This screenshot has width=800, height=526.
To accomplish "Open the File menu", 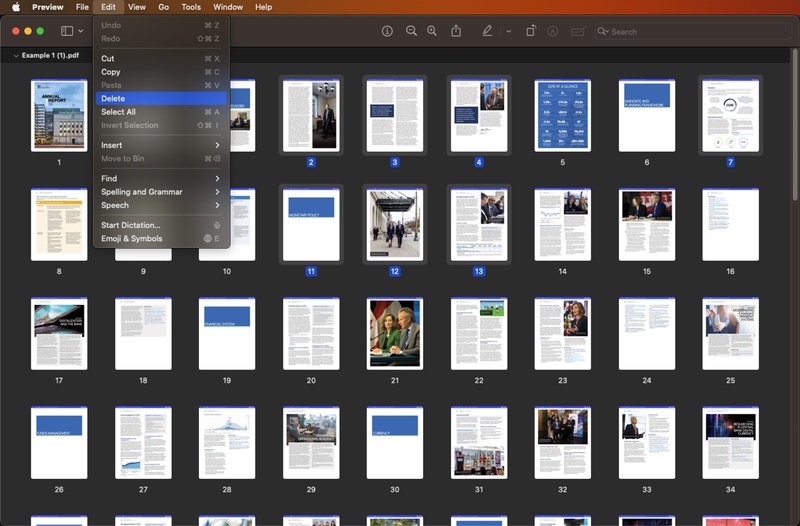I will tap(82, 7).
